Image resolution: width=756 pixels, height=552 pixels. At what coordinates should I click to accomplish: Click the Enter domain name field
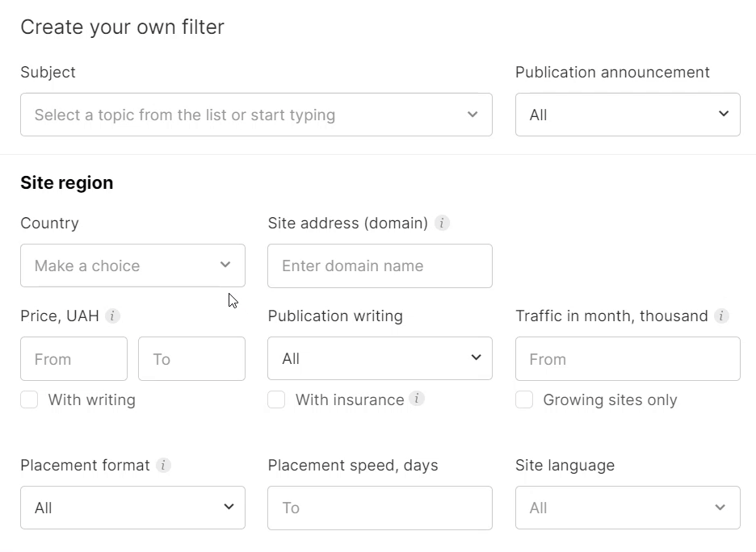coord(380,266)
